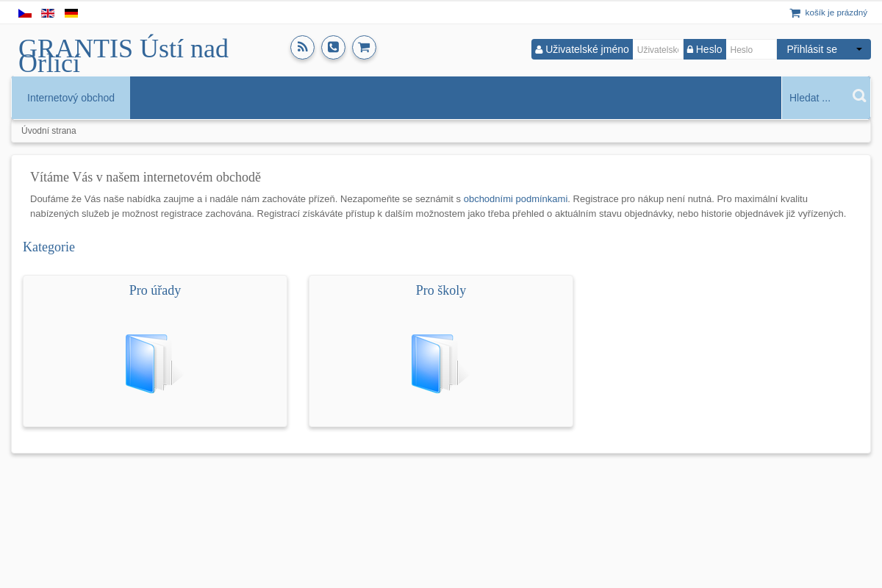Open the Internetový obchod menu tab
Viewport: 882px width, 588px height.
pos(71,98)
